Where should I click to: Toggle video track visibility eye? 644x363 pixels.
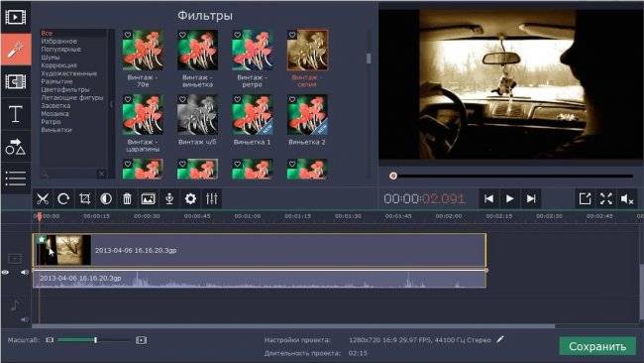coord(5,273)
